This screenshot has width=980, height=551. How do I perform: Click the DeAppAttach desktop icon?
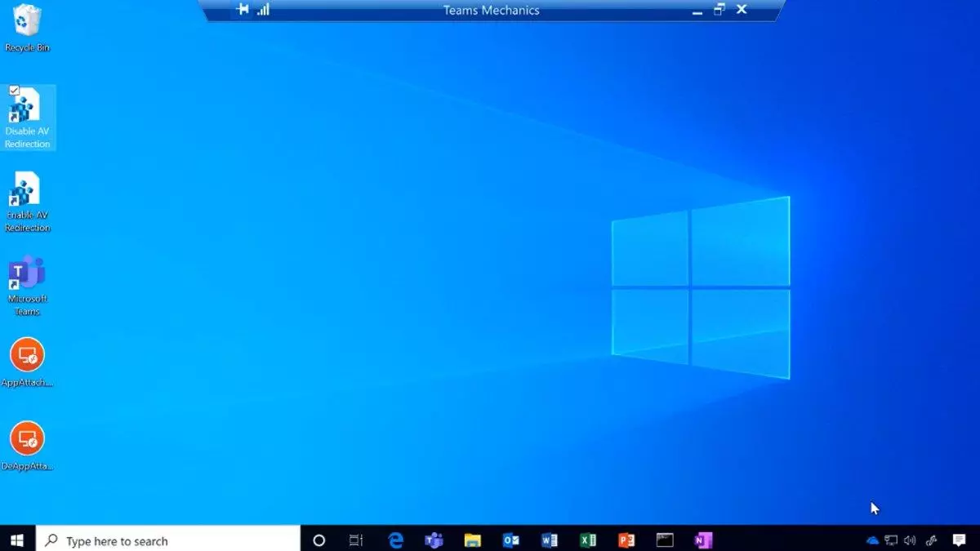coord(27,444)
